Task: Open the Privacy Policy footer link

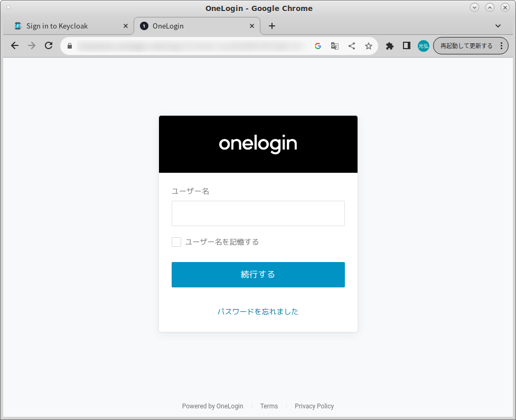Action: pos(314,406)
